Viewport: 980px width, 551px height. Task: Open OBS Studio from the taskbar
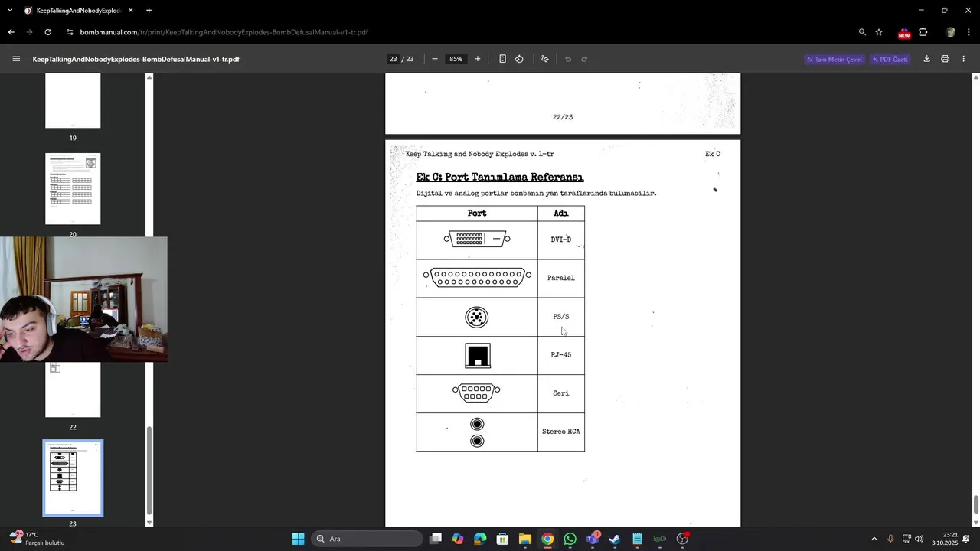(682, 539)
